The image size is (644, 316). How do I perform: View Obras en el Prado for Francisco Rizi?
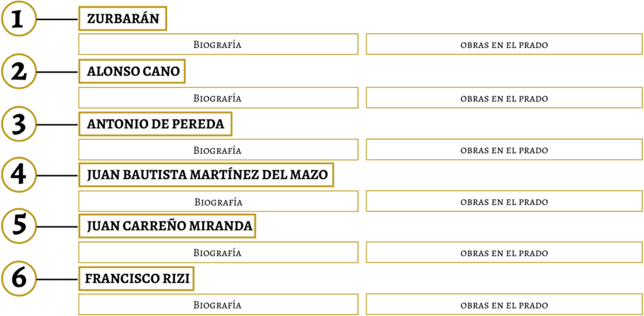[x=504, y=305]
